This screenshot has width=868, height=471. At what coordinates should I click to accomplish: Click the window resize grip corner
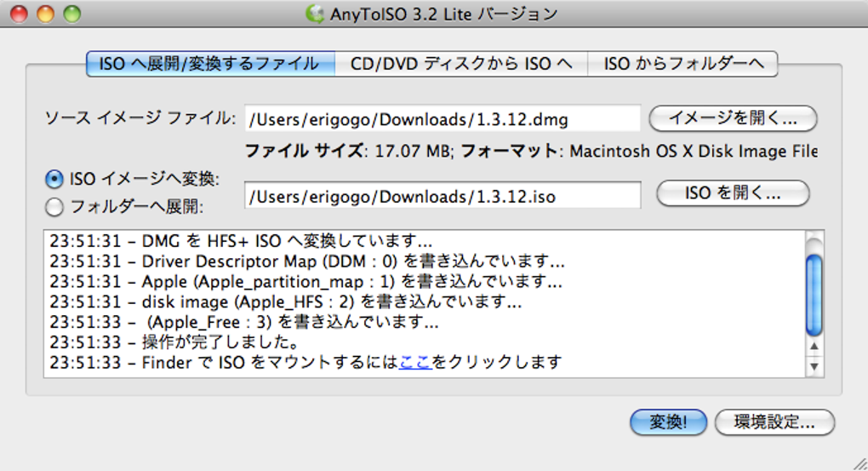[x=859, y=463]
